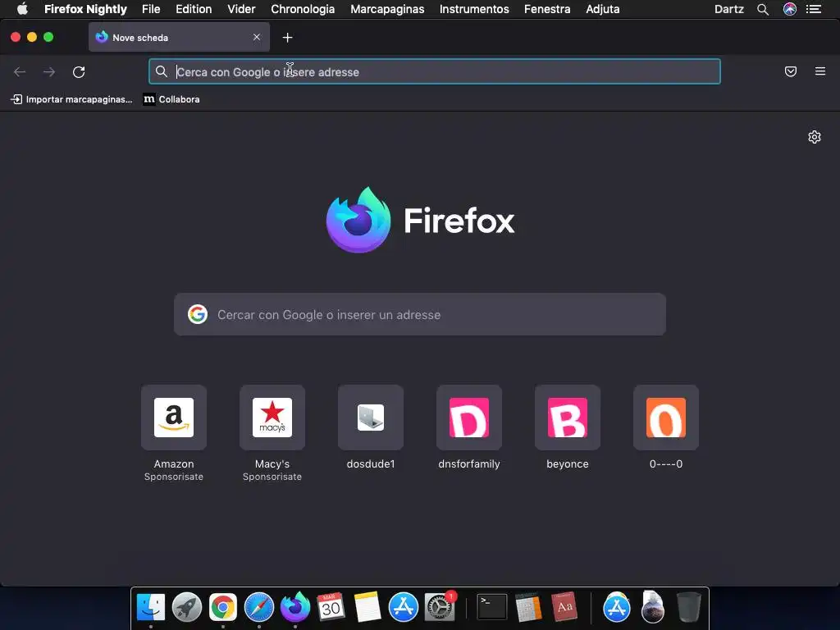Screen dimensions: 840x630
Task: Open the hamburger application menu
Action: pyautogui.click(x=820, y=71)
